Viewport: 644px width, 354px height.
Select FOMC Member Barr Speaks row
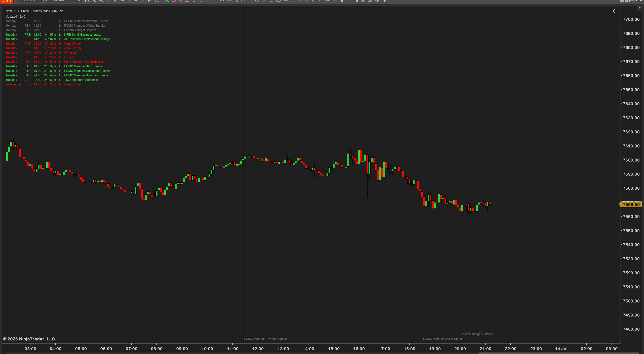[x=54, y=66]
